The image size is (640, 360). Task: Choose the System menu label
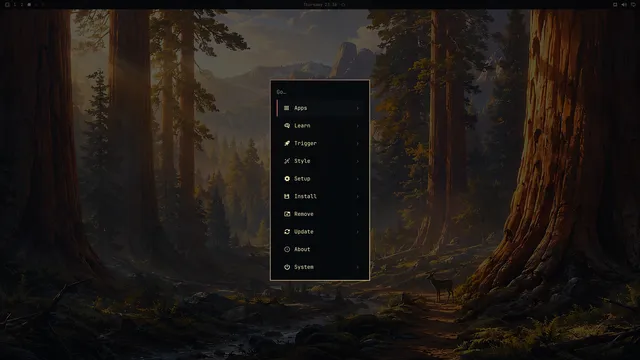(304, 267)
